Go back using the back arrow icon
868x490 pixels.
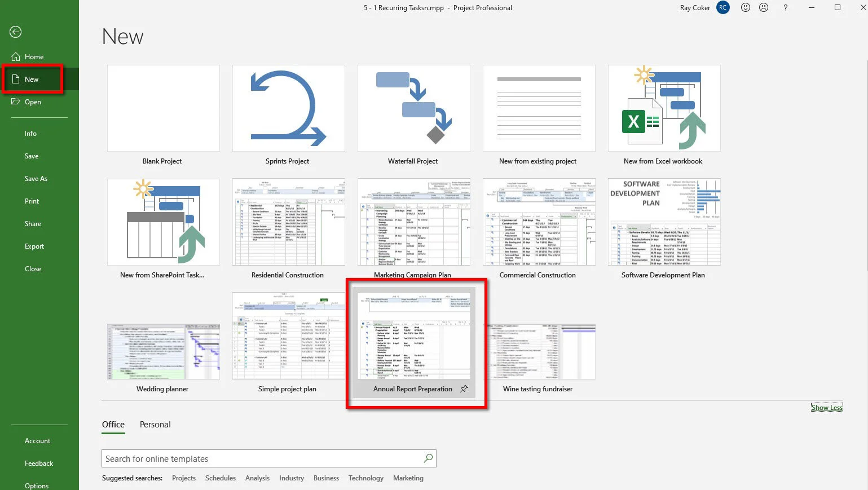pos(16,32)
